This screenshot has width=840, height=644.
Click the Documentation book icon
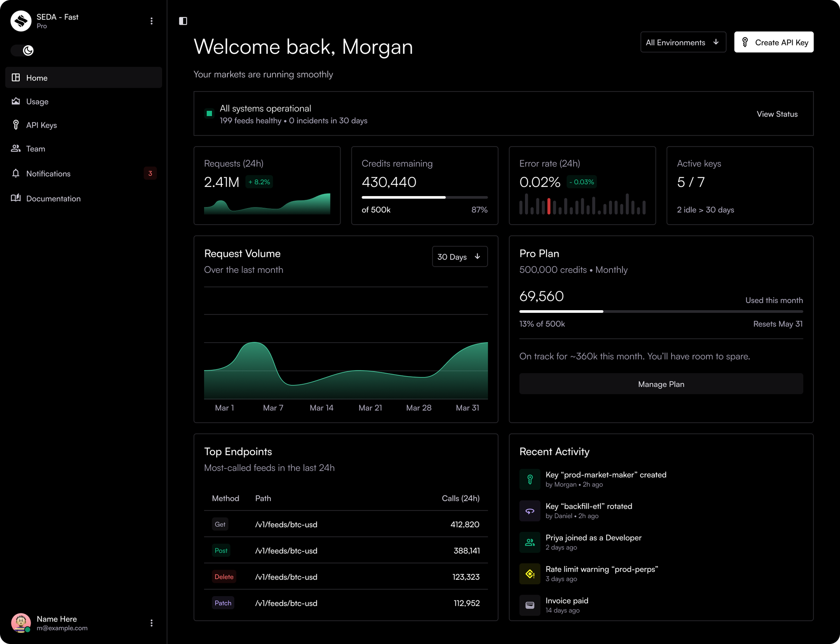[x=16, y=198]
